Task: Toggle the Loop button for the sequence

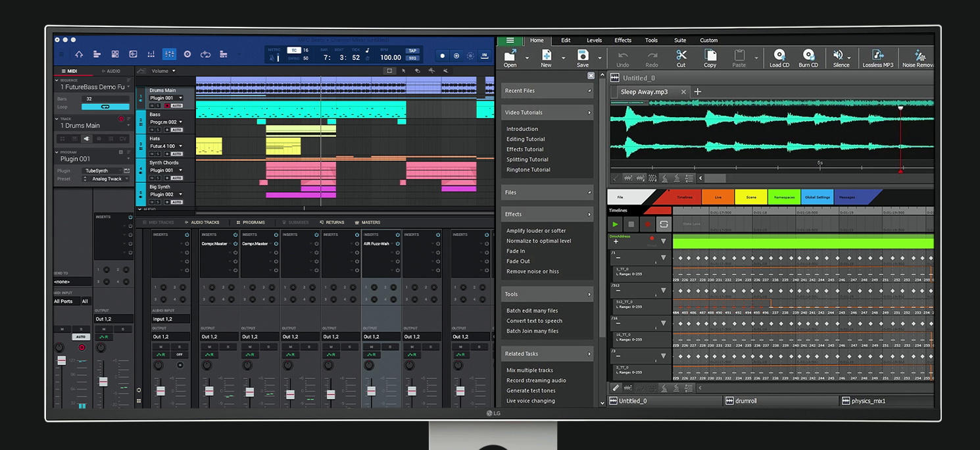Action: [x=105, y=107]
